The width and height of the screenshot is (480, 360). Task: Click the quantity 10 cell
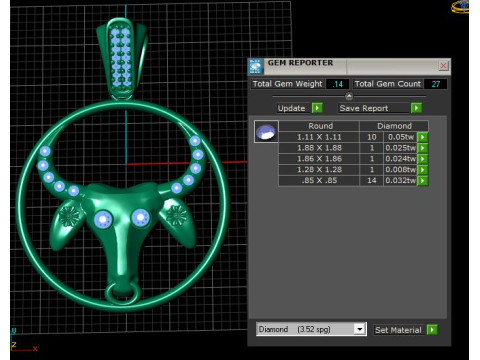pos(371,137)
